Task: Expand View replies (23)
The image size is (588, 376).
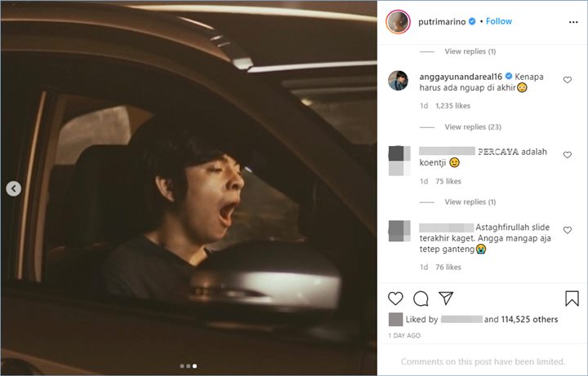Action: pos(473,127)
